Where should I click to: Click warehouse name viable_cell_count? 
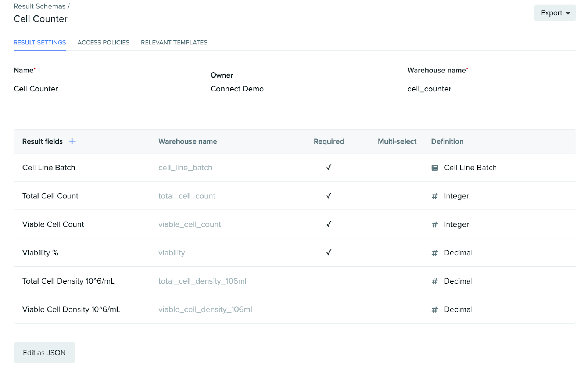(190, 224)
